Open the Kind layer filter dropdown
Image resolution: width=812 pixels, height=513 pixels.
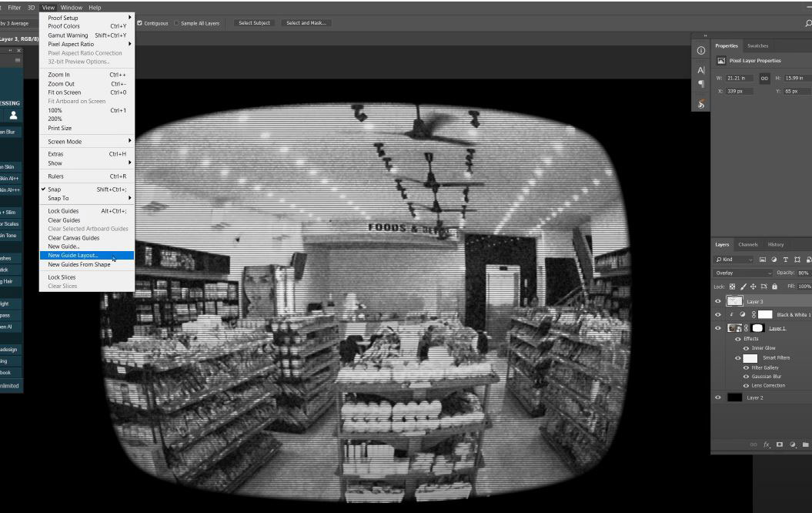click(733, 260)
